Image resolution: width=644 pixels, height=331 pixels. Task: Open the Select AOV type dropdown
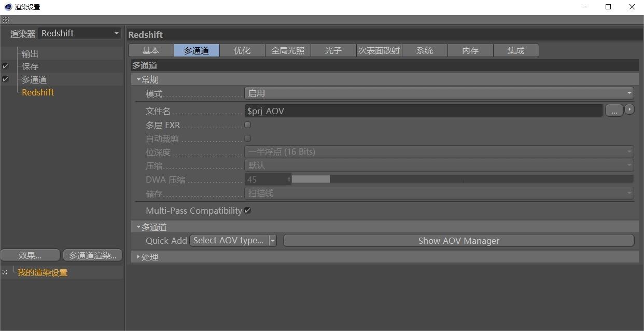tap(233, 240)
